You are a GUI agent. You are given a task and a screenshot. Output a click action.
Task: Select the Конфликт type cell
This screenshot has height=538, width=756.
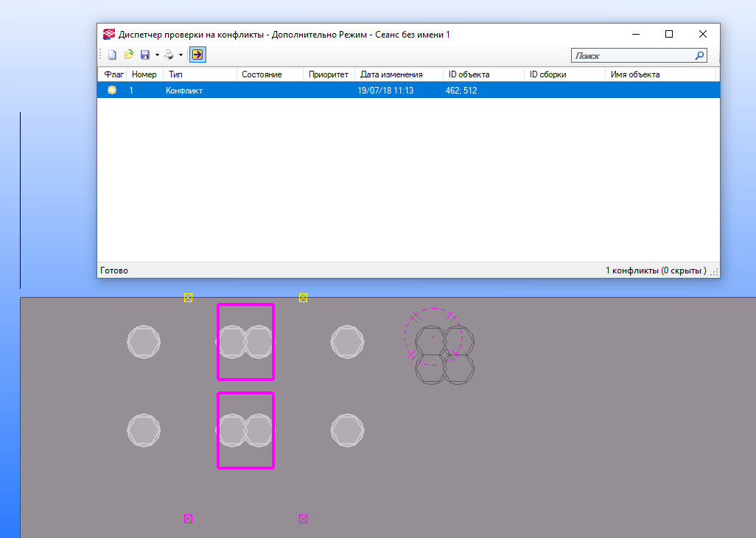tap(184, 91)
